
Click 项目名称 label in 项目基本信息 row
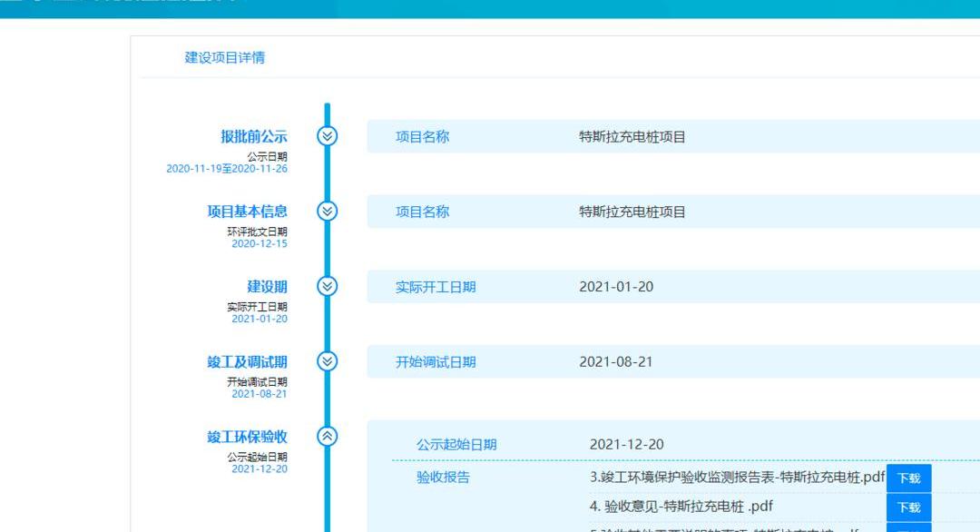pos(423,212)
